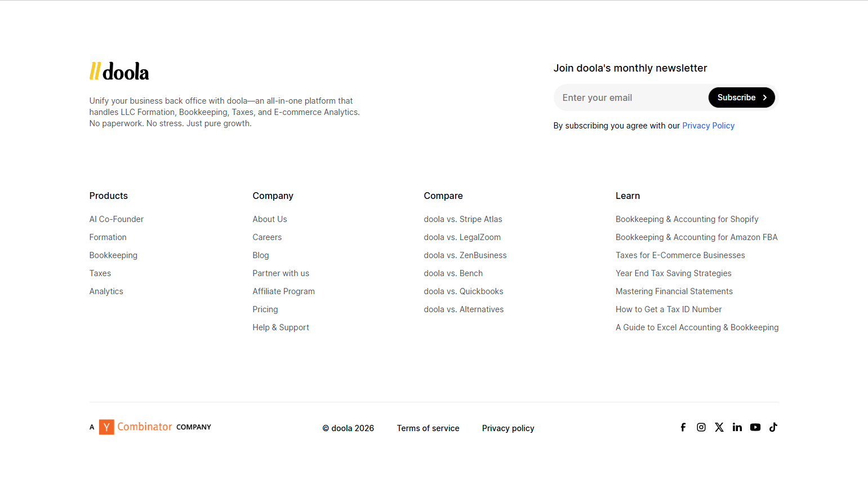Open doola's LinkedIn page
Screen dimensions: 868x501
pyautogui.click(x=737, y=427)
